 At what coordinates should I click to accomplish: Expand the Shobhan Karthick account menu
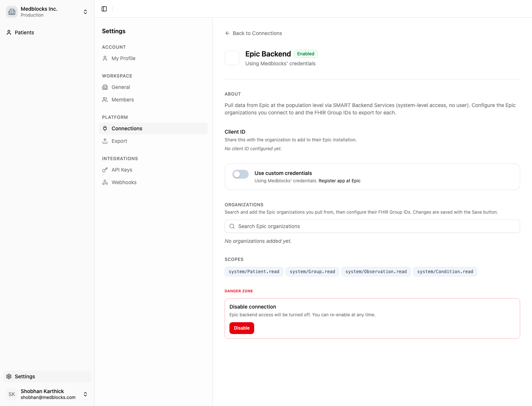(x=47, y=394)
